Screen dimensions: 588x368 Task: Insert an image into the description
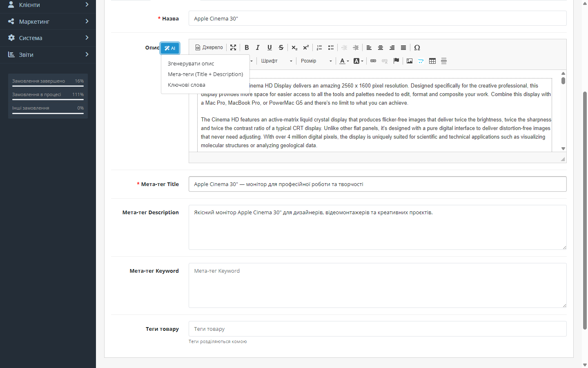pyautogui.click(x=410, y=61)
